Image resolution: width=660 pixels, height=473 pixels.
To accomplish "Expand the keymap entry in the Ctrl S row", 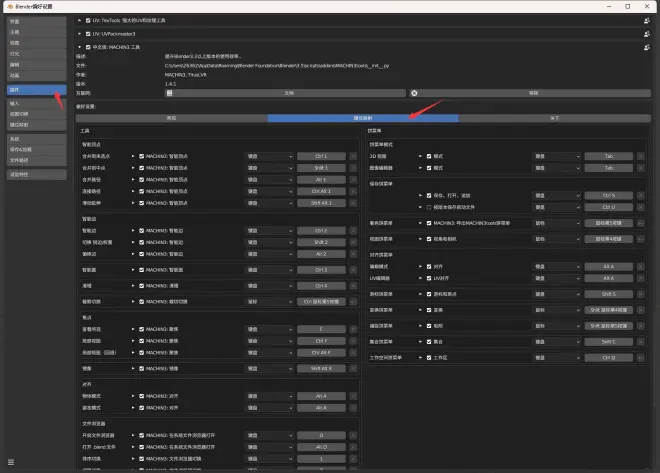I will 420,196.
